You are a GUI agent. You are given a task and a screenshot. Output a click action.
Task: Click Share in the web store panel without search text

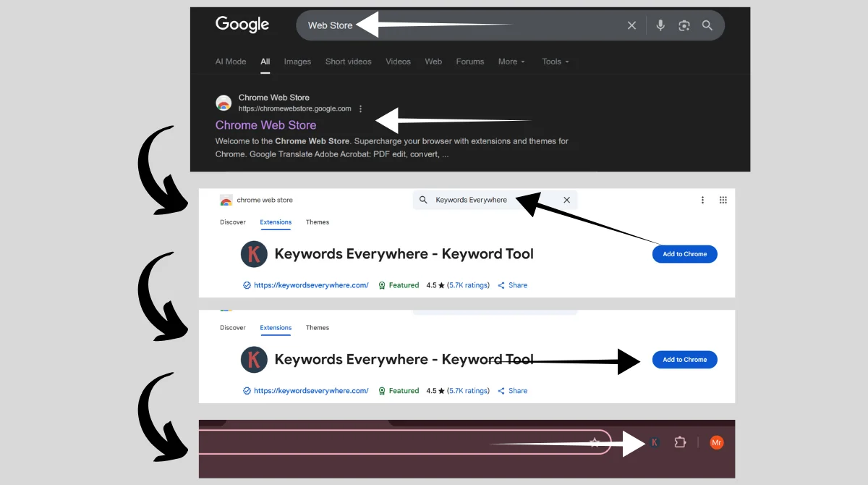(x=513, y=391)
